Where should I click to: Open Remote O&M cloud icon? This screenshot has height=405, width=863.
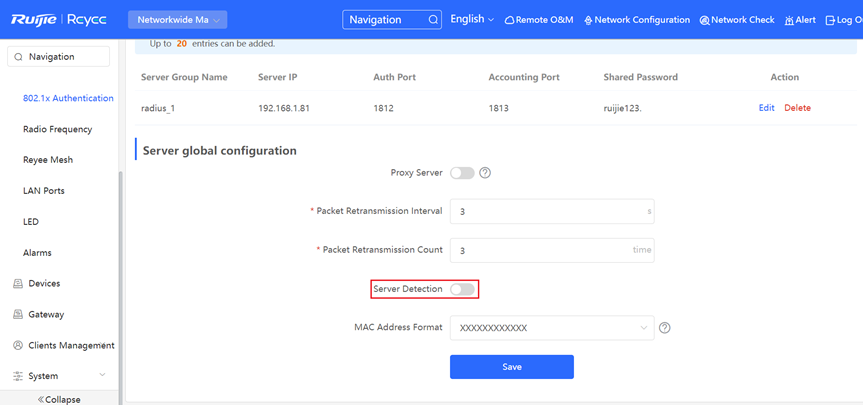point(510,20)
